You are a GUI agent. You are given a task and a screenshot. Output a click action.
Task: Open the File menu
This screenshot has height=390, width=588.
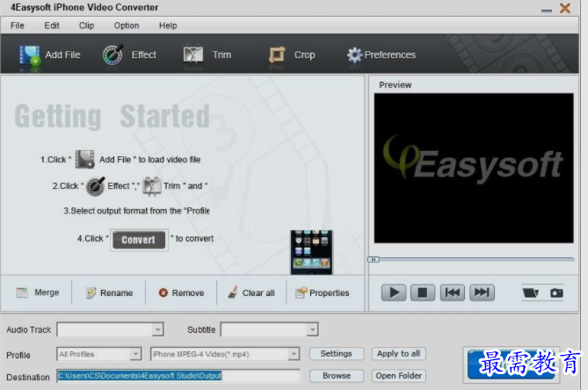click(18, 25)
